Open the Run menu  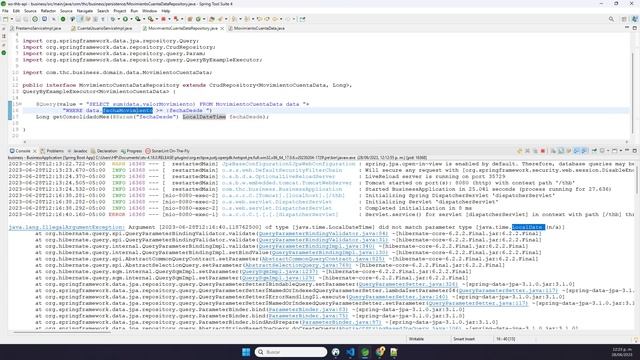tap(134, 11)
